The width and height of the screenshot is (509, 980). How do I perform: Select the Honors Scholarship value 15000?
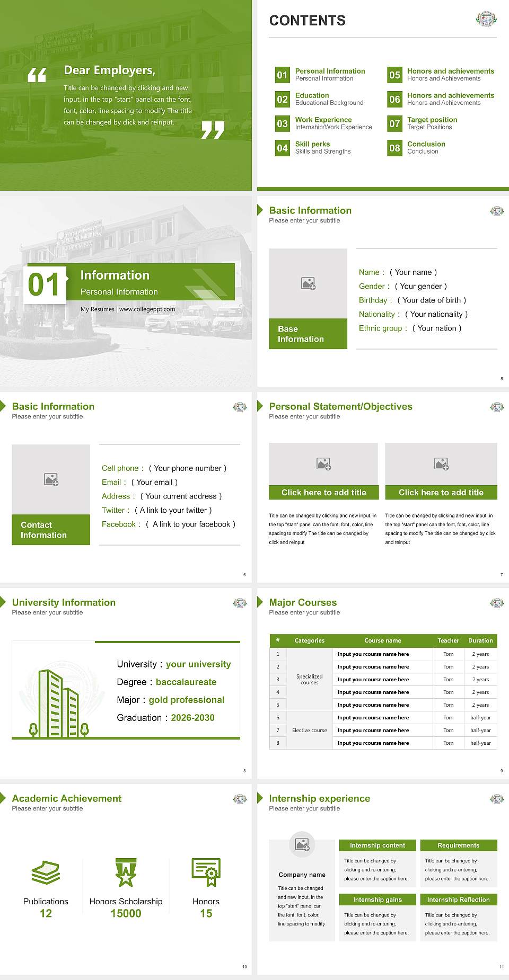point(126,914)
